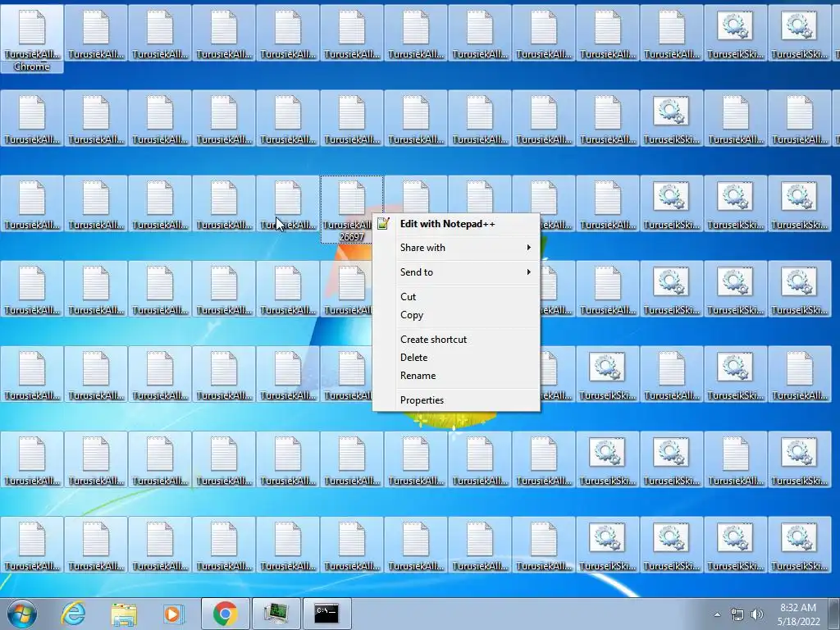
Task: Open the volume control tray icon
Action: 757,614
